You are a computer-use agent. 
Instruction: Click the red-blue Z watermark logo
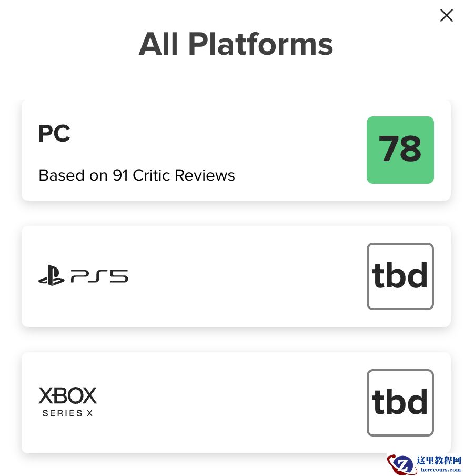click(x=401, y=464)
